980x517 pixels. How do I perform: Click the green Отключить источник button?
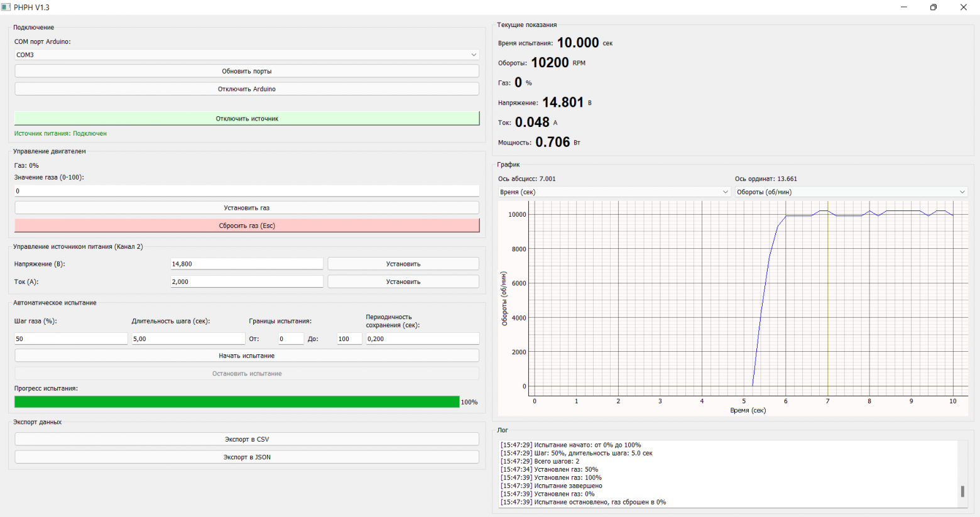point(247,118)
